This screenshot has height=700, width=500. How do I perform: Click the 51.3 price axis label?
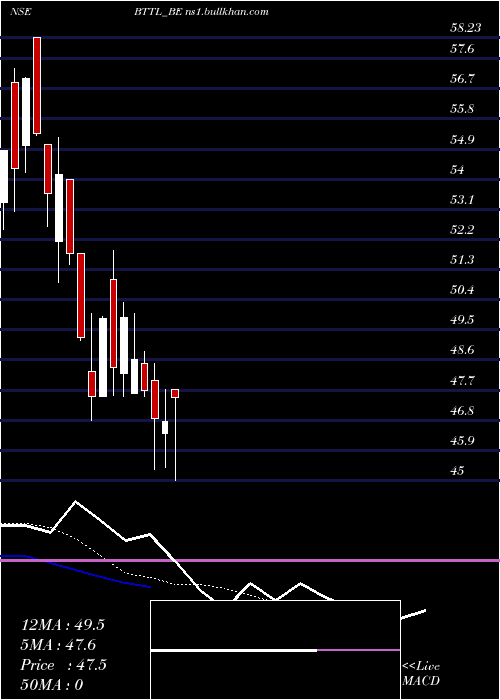(x=462, y=259)
